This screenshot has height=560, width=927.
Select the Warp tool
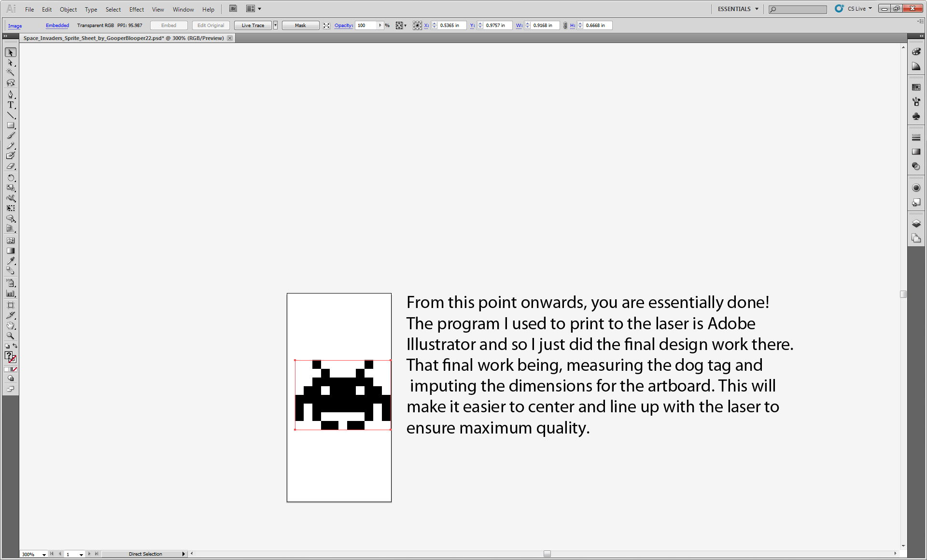pos(11,198)
